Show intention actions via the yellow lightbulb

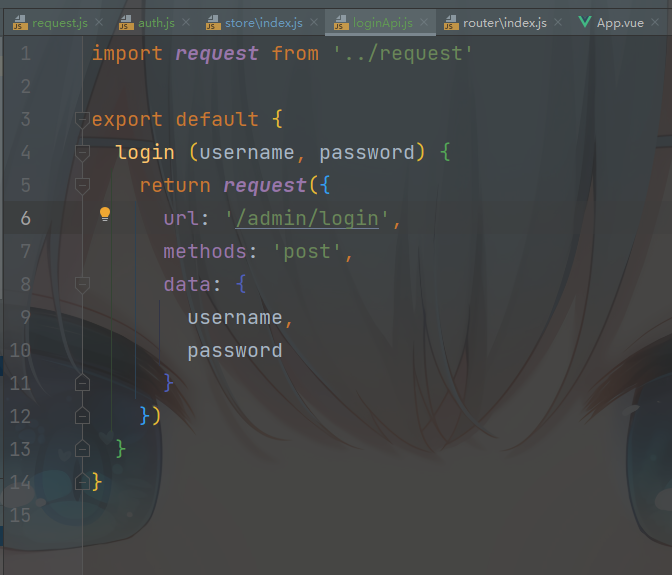pos(105,214)
